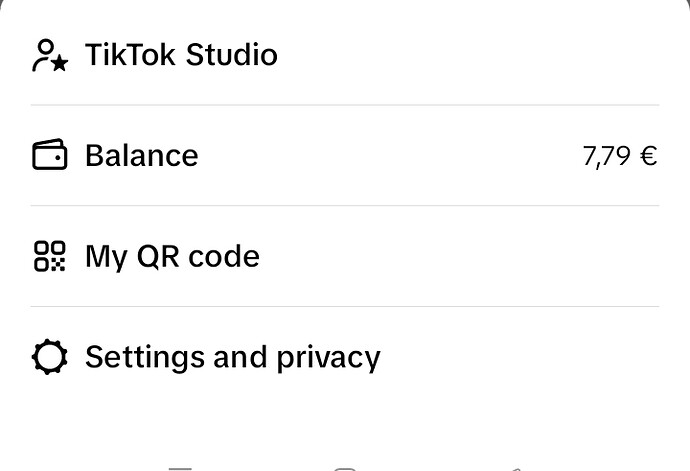
Task: Tap the Android home navigation icon
Action: (x=345, y=468)
